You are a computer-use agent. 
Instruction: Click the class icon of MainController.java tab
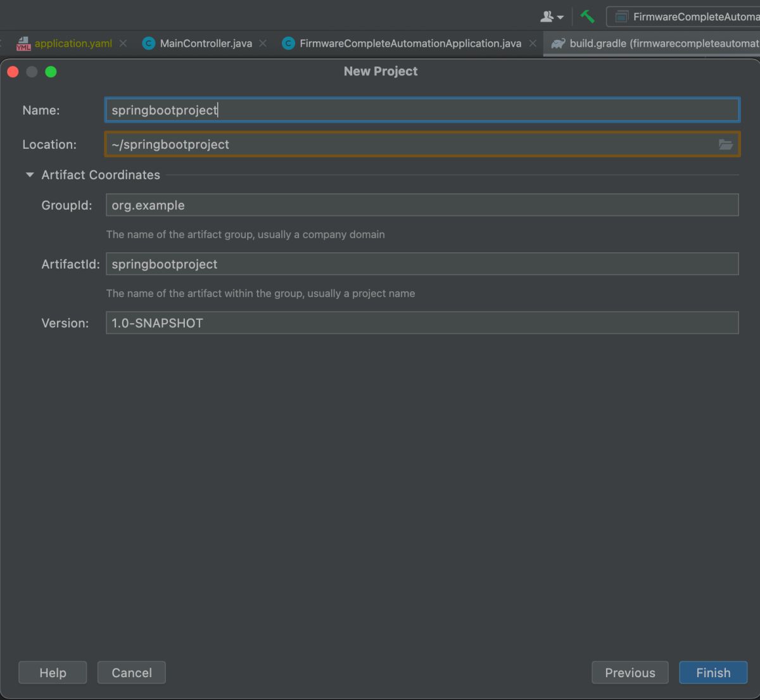pos(149,43)
